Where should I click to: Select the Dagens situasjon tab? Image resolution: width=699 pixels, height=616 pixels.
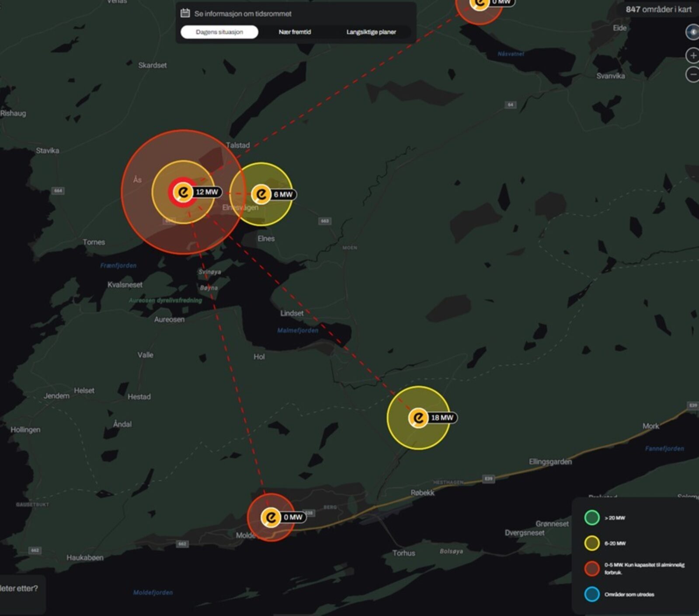pyautogui.click(x=219, y=32)
